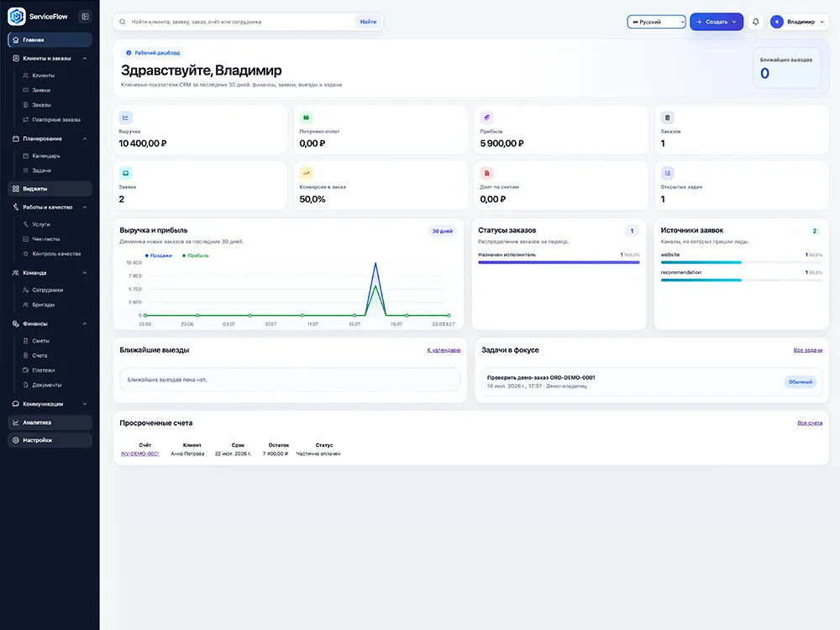Click the Частично оплачен status cell
The height and width of the screenshot is (630, 840).
pyautogui.click(x=318, y=454)
